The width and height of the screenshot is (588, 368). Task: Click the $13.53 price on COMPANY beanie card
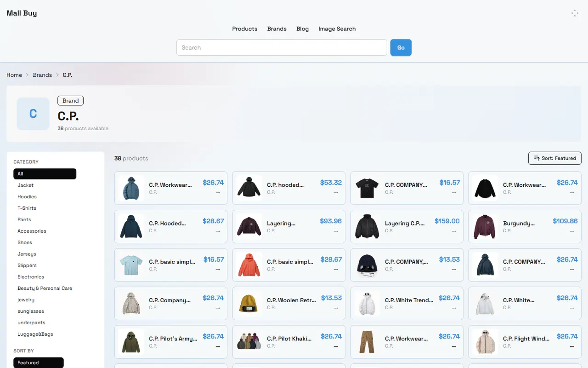(x=449, y=259)
